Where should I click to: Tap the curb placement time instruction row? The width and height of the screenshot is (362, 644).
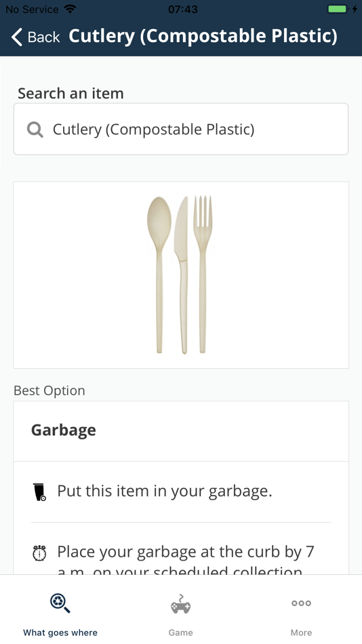(181, 548)
